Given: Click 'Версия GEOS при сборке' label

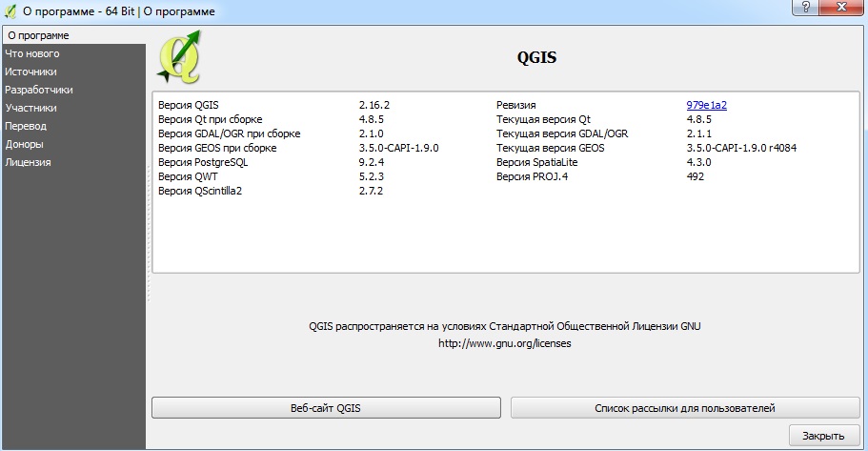Looking at the screenshot, I should 217,148.
